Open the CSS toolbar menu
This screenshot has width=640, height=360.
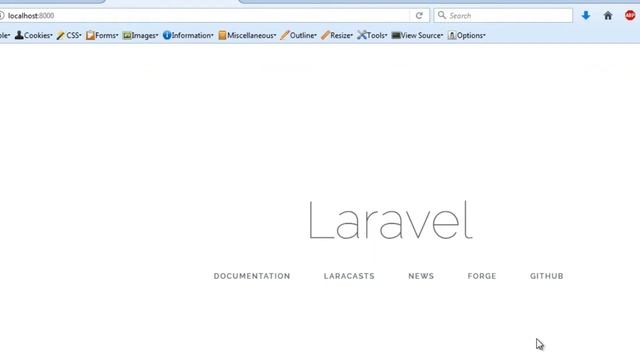[x=69, y=36]
